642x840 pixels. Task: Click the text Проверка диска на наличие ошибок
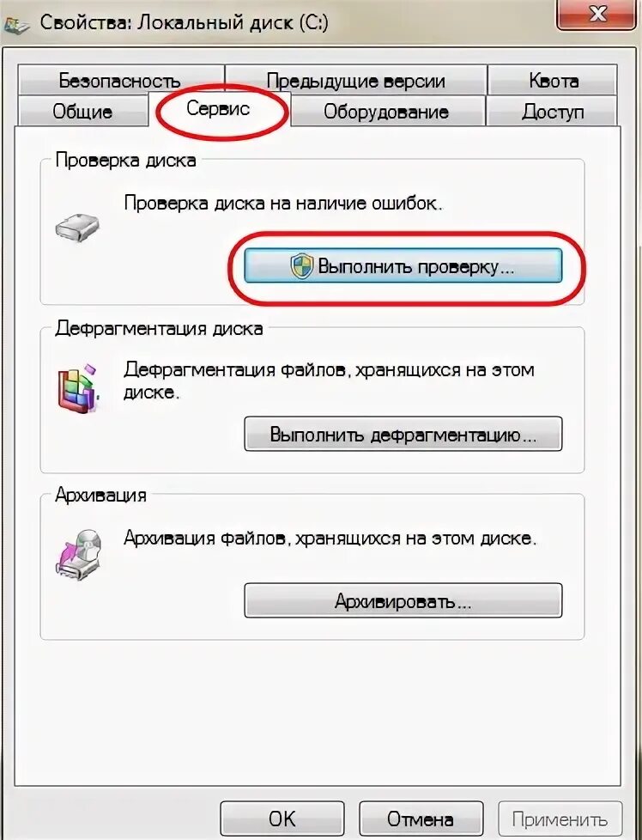pos(283,204)
